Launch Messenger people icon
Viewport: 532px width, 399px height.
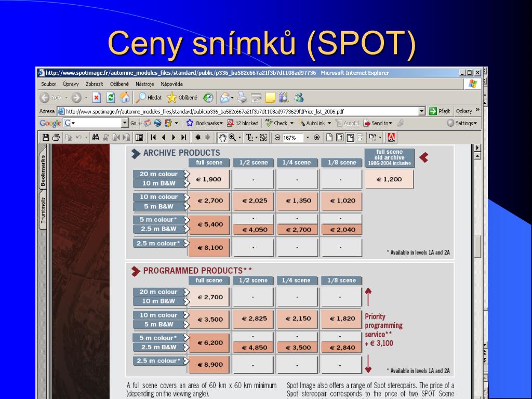pos(299,98)
